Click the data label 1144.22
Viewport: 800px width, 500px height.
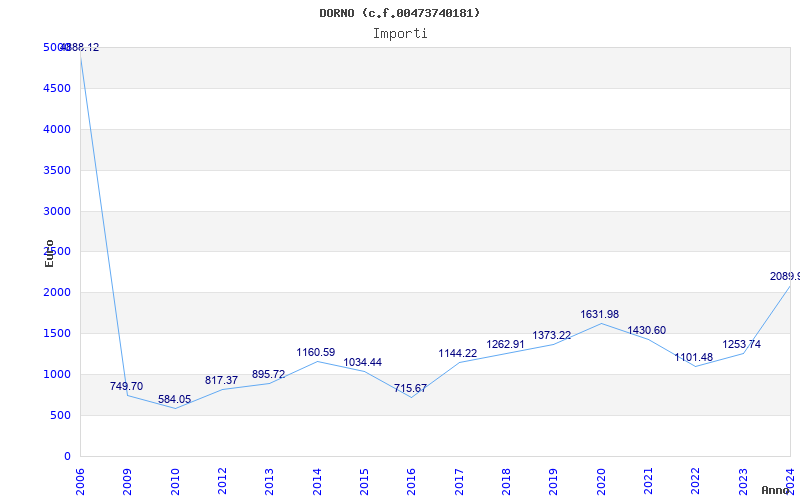458,354
